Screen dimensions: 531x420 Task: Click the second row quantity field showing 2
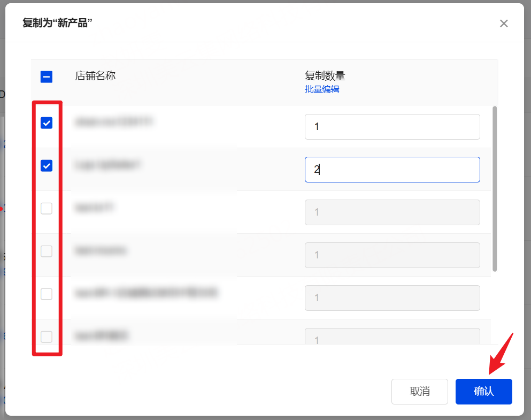(x=392, y=170)
